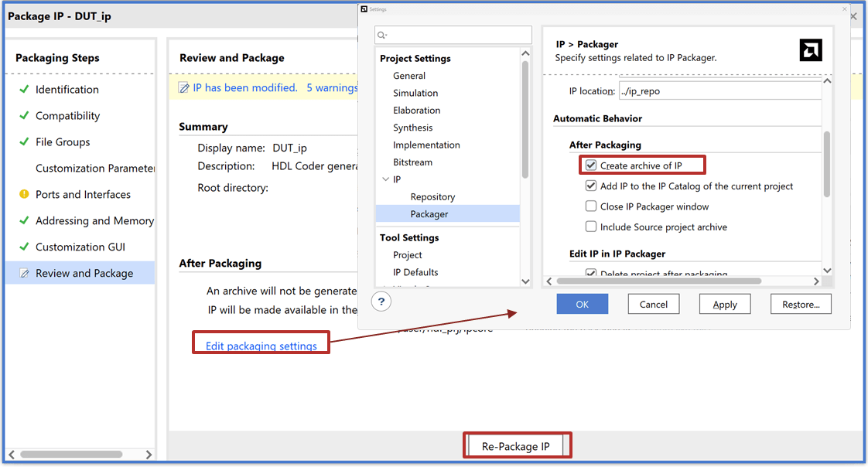Click the Settings window title icon
Viewport: 868px width, 467px height.
364,9
